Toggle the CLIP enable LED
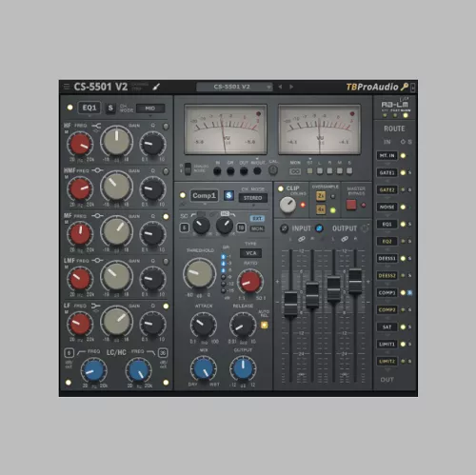 tap(281, 188)
